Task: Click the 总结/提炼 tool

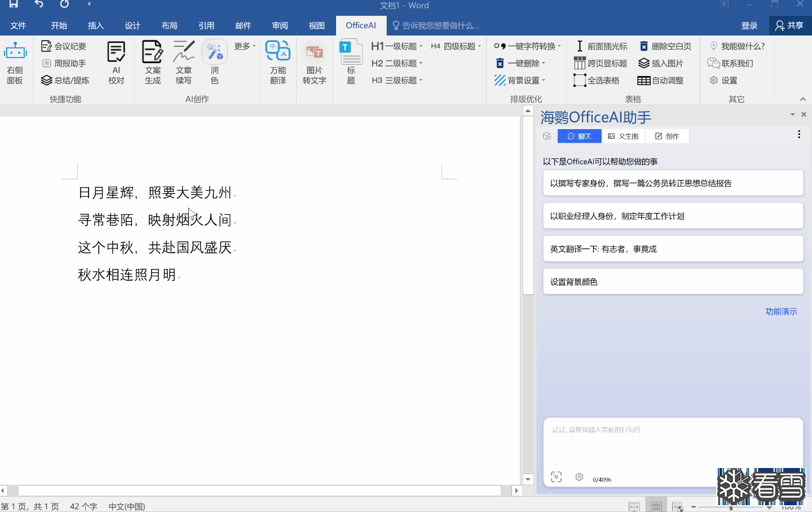Action: point(65,80)
